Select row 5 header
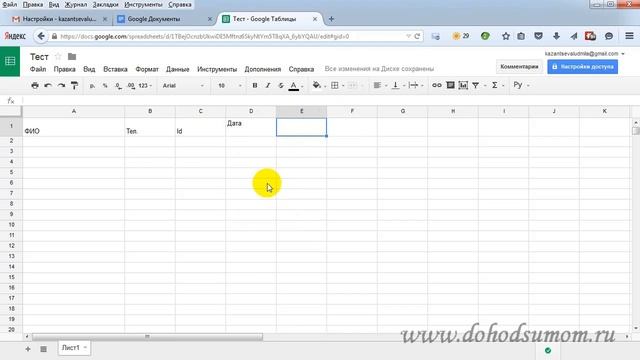Viewport: 640px width, 360px height. [11, 172]
